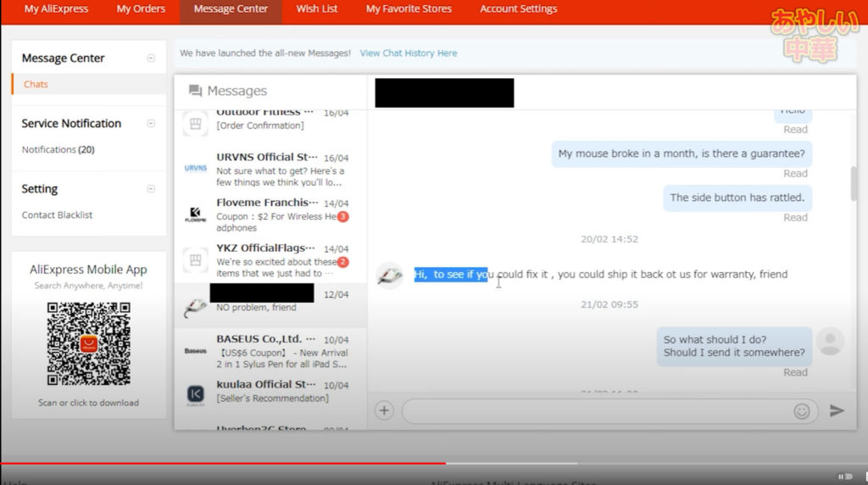This screenshot has width=868, height=485.
Task: Collapse the Message Center section
Action: point(151,59)
